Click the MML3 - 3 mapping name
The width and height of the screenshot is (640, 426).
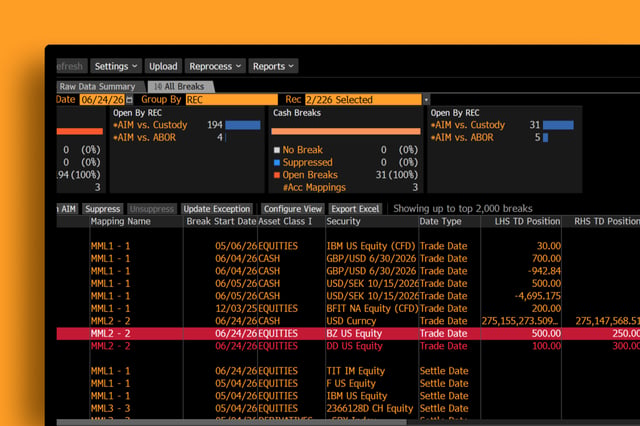pyautogui.click(x=110, y=408)
